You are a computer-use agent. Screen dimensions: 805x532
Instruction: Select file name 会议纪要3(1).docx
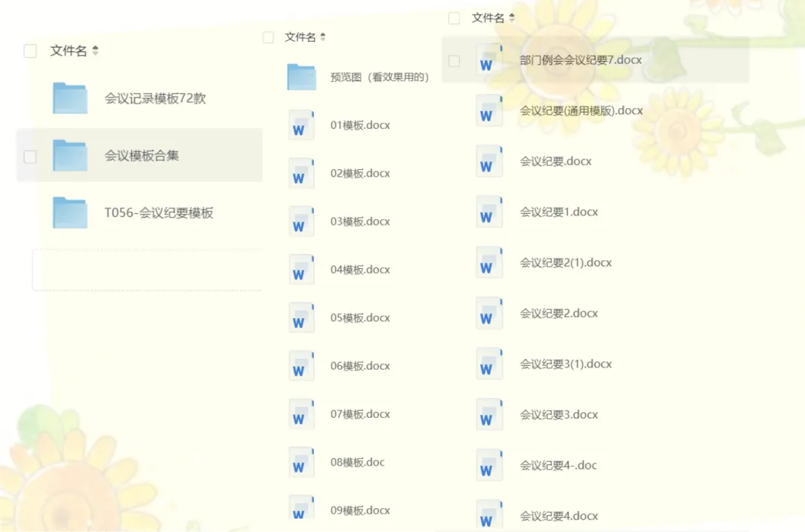[x=566, y=364]
